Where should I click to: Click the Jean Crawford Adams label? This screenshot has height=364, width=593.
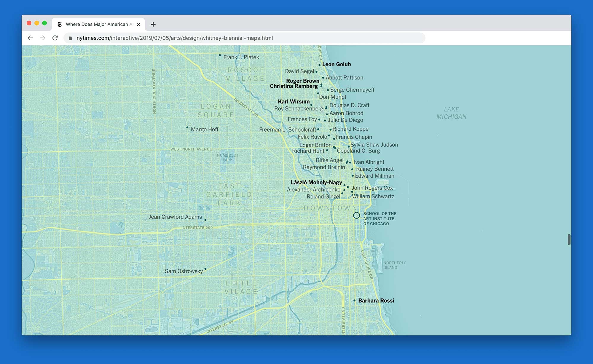tap(175, 217)
